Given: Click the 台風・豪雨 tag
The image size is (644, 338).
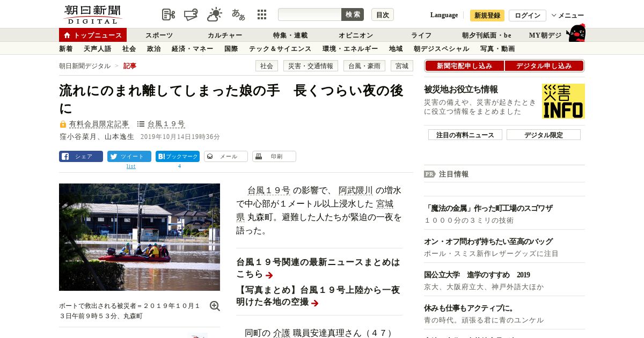Looking at the screenshot, I should tap(364, 66).
